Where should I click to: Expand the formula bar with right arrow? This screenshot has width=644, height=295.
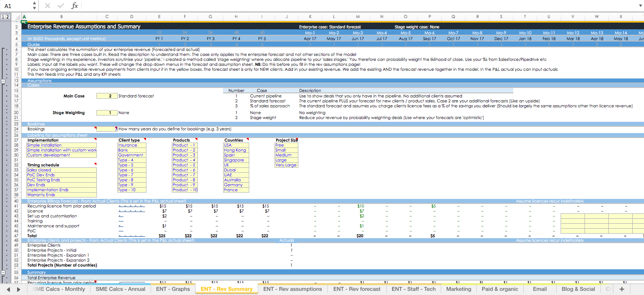tap(640, 6)
